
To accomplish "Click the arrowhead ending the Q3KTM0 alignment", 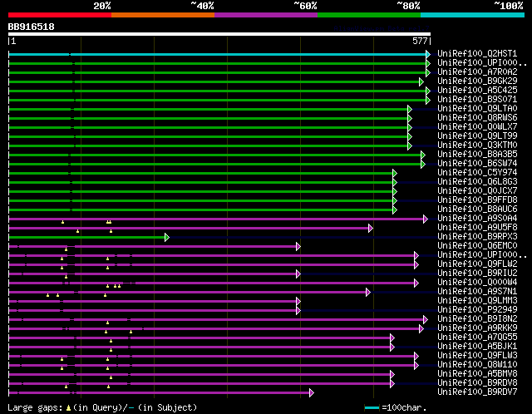I will click(410, 146).
